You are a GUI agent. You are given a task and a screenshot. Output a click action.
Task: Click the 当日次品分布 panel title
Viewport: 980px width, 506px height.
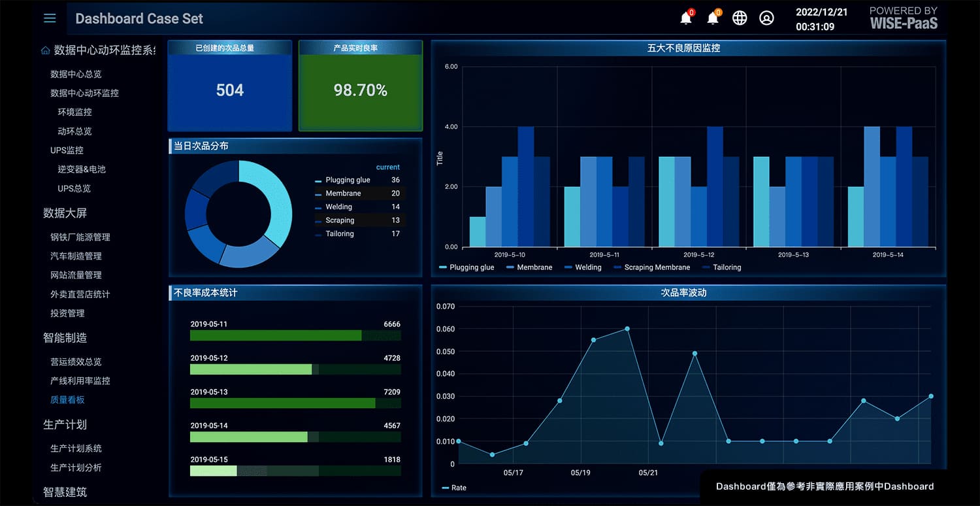(x=201, y=146)
